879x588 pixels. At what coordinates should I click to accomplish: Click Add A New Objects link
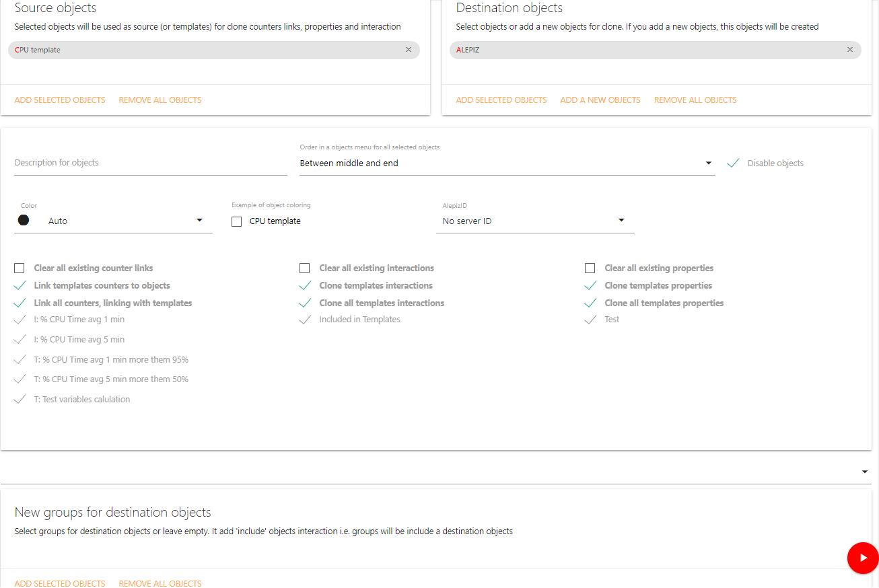(600, 100)
